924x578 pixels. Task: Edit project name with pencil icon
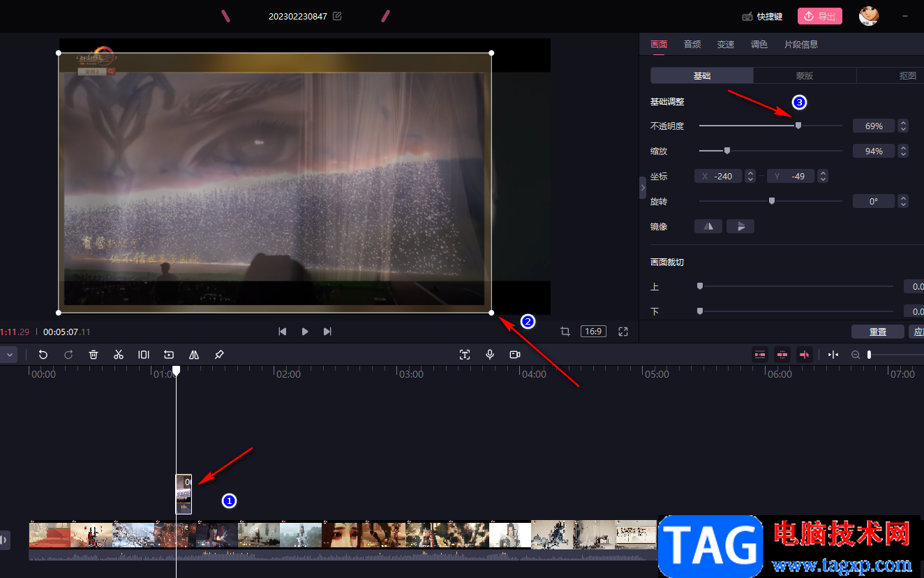click(x=337, y=16)
